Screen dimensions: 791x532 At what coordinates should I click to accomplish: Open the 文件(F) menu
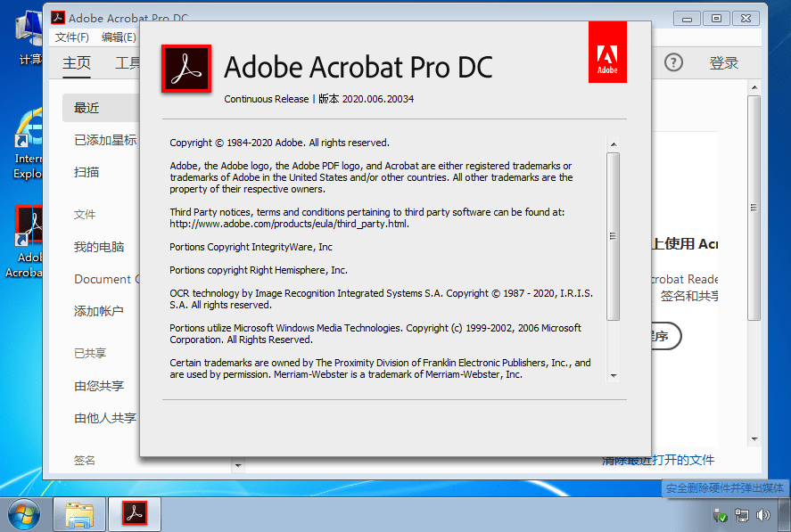click(x=71, y=37)
